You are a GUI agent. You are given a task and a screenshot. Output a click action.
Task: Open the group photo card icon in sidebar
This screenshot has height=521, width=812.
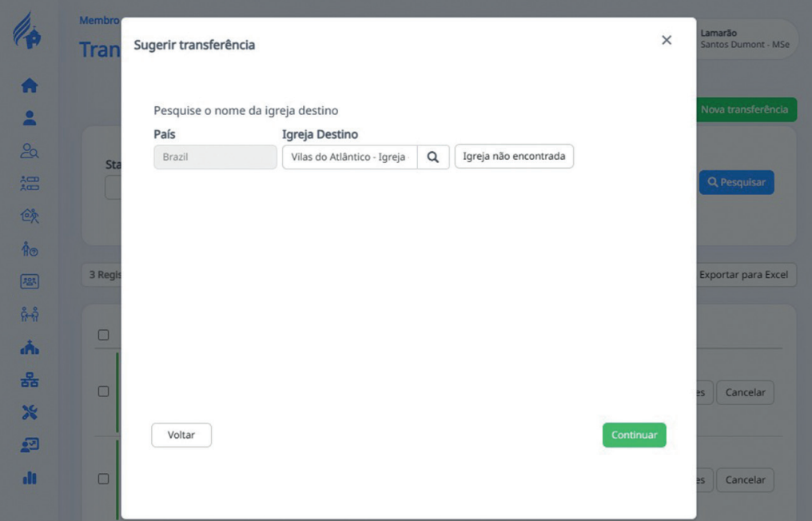30,282
